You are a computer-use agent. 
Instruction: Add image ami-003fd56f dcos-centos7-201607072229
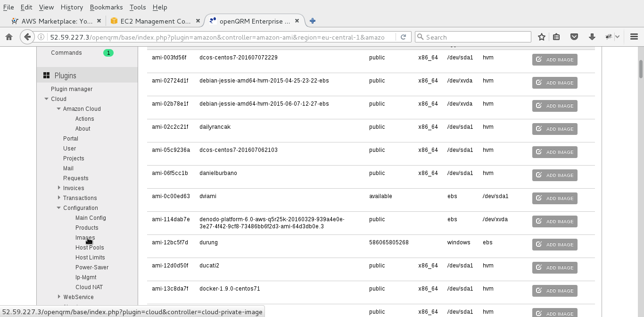(x=554, y=59)
